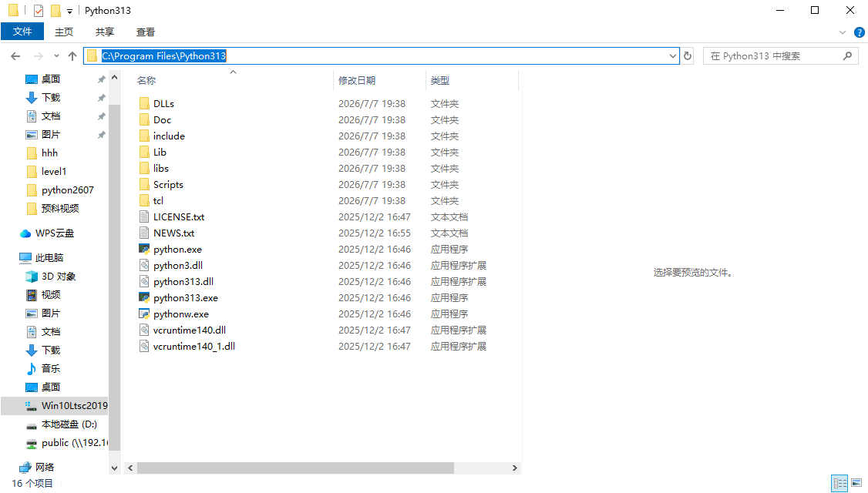Select the include folder row

(x=327, y=136)
